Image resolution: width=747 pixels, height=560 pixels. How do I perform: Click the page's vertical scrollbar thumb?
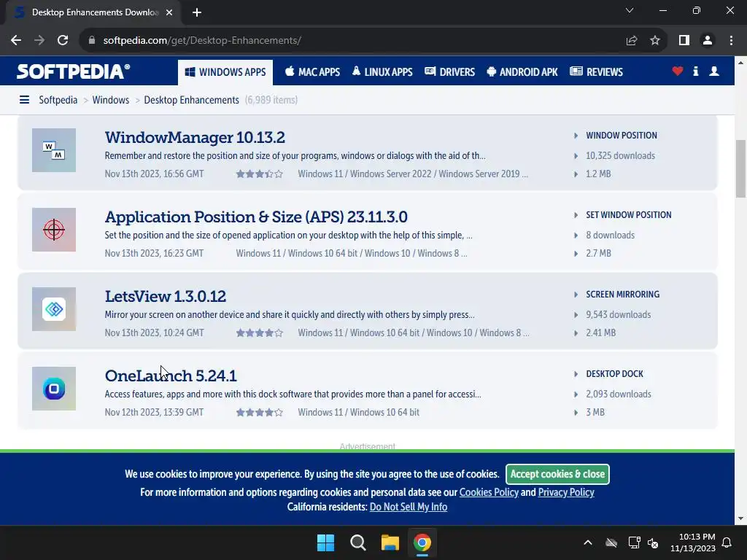(741, 168)
